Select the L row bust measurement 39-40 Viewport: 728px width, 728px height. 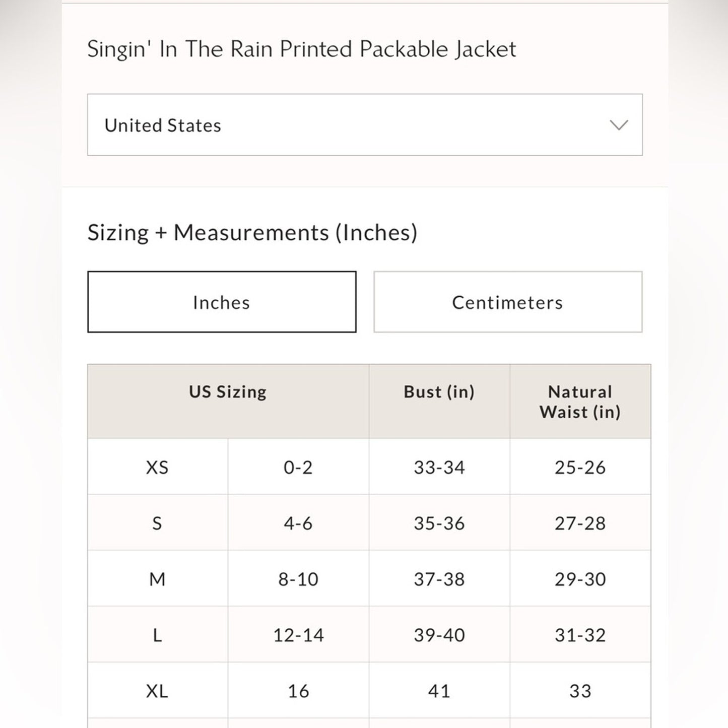pos(439,635)
